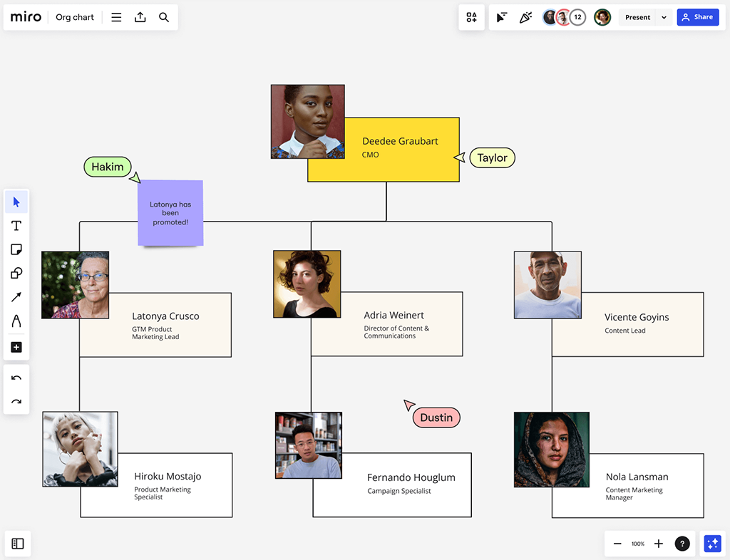Select the Text tool
The height and width of the screenshot is (560, 730).
pyautogui.click(x=16, y=226)
